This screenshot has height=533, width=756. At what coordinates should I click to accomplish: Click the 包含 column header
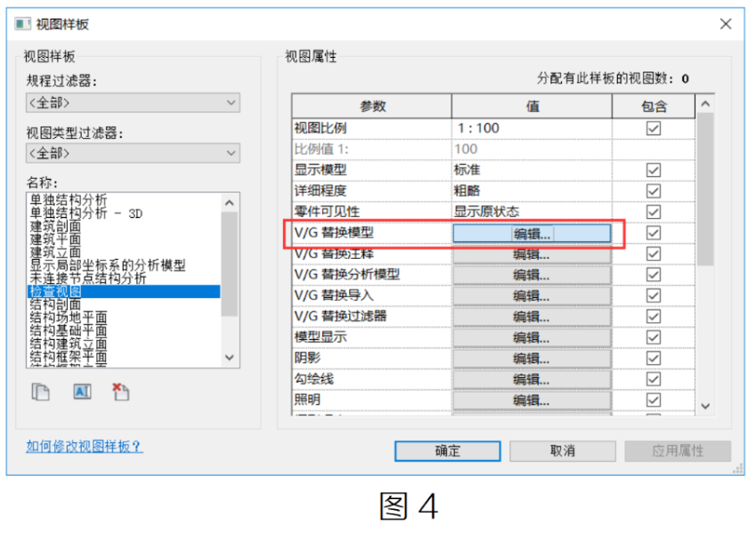pos(654,107)
